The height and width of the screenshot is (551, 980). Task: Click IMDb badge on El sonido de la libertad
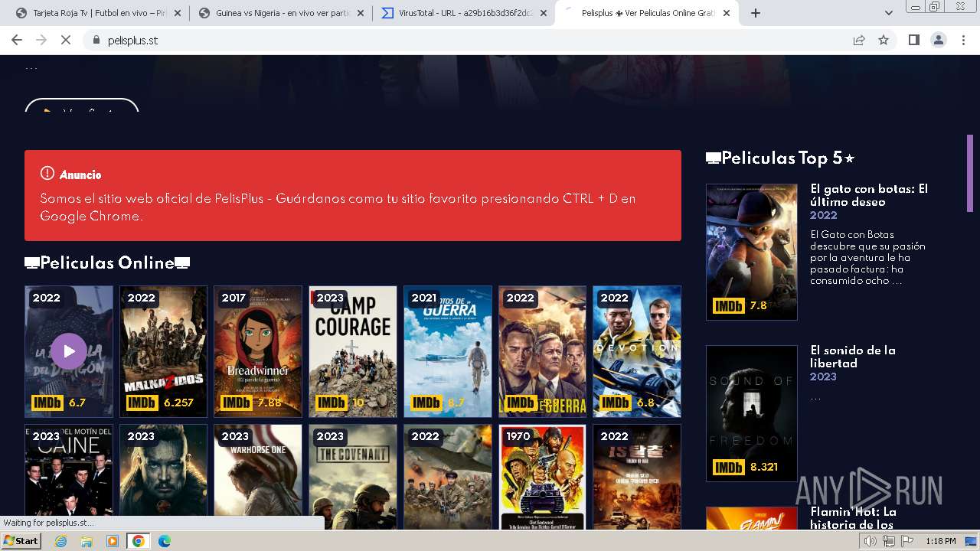pyautogui.click(x=728, y=467)
